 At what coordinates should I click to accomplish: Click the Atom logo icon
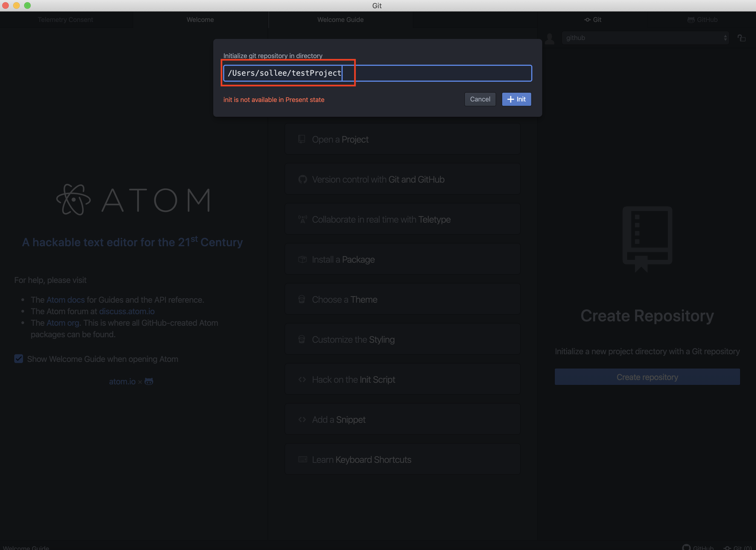(73, 200)
